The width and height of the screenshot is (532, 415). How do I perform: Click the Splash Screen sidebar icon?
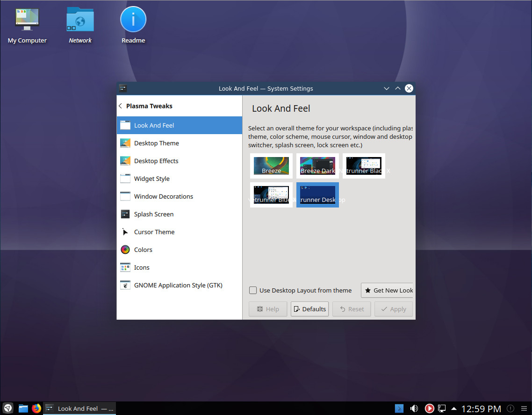pyautogui.click(x=125, y=215)
